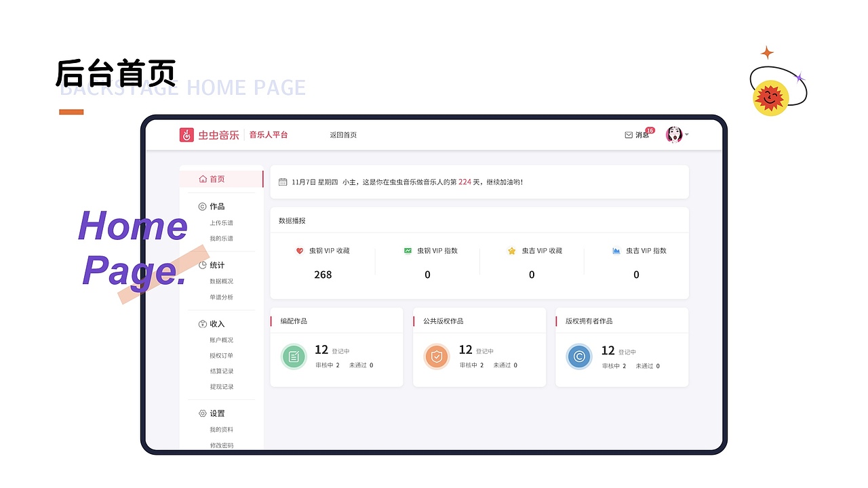
Task: Click 审核中 2 in the 公共版权作品 card
Action: click(x=471, y=365)
